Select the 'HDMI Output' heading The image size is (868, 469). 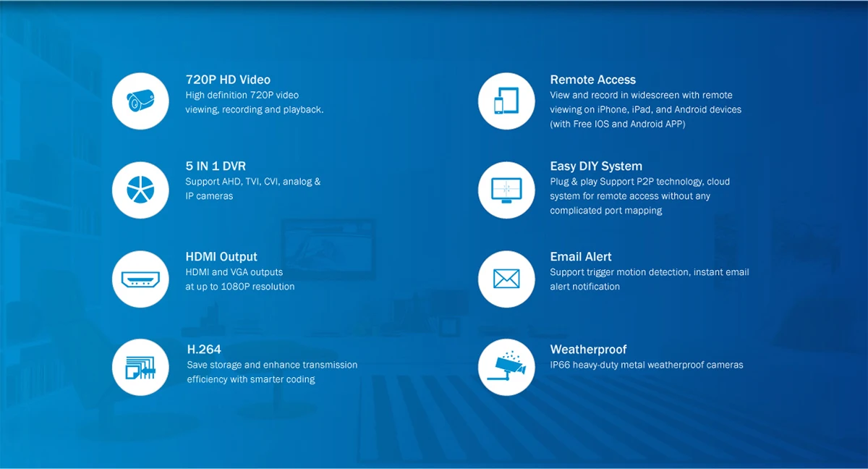click(221, 256)
